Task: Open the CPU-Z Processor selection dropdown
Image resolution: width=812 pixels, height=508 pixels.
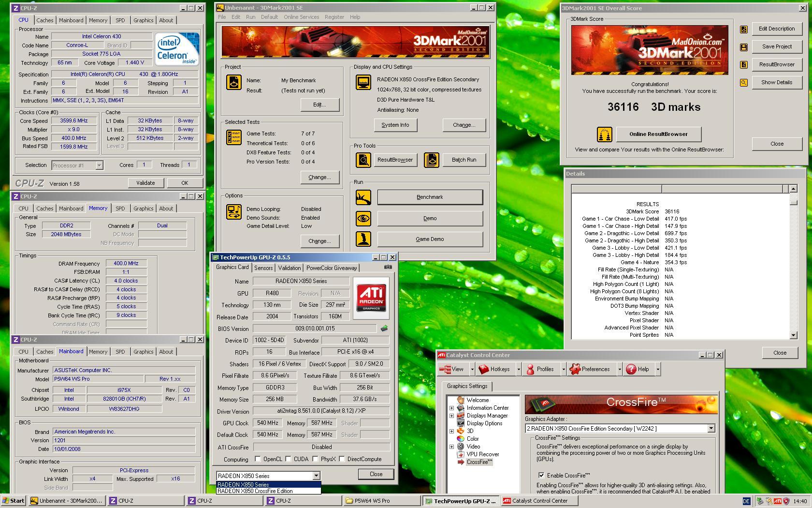Action: click(x=99, y=165)
